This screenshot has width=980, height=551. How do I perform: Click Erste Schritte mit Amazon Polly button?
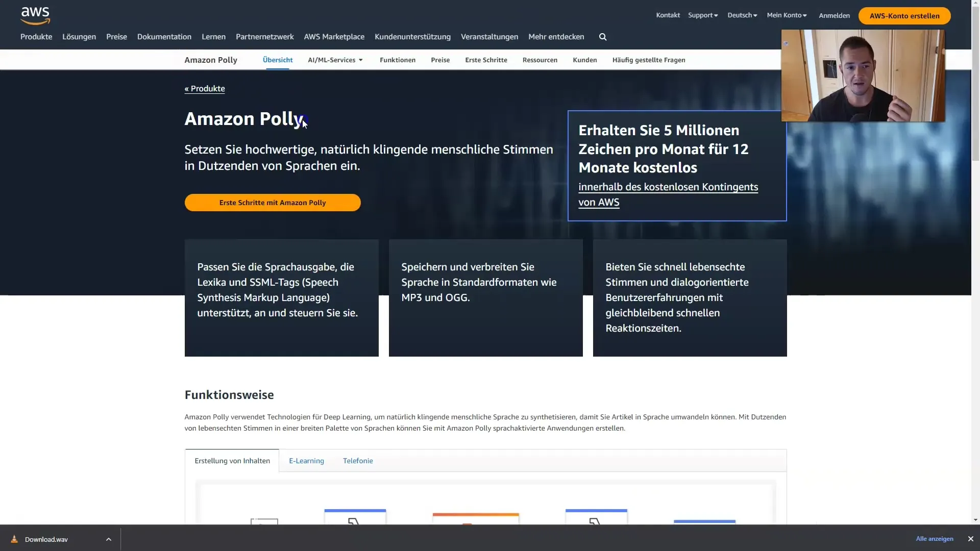pyautogui.click(x=273, y=203)
